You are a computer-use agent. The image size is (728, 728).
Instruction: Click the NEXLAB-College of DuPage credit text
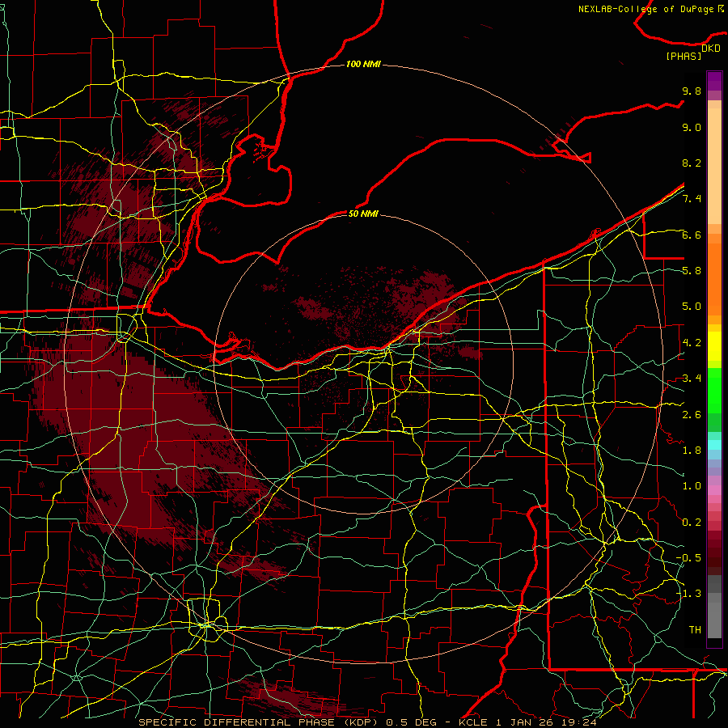click(645, 9)
